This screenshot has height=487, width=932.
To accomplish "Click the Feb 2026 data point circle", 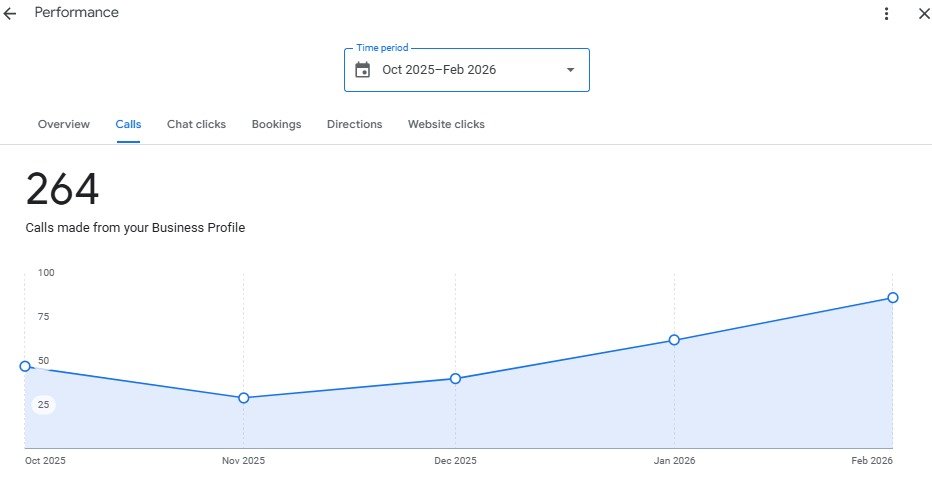I will click(892, 298).
